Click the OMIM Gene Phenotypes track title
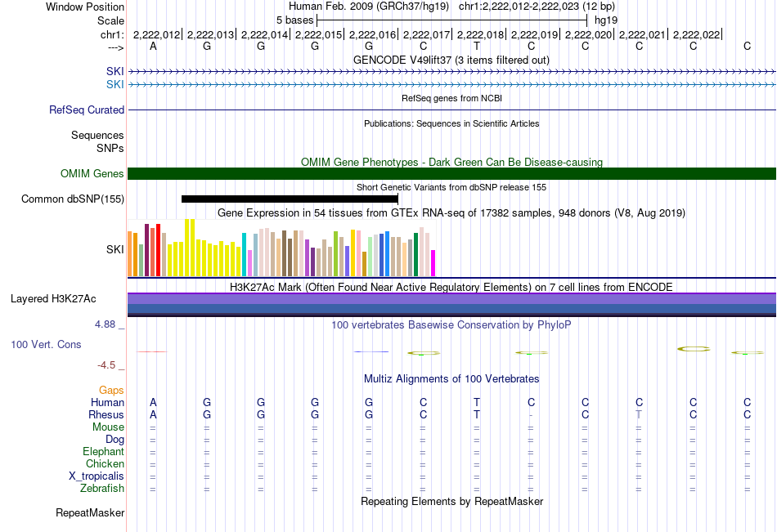The width and height of the screenshot is (777, 532). [x=451, y=162]
